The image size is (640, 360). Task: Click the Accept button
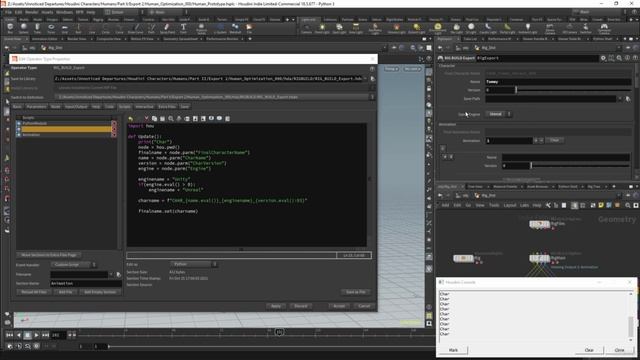339,306
